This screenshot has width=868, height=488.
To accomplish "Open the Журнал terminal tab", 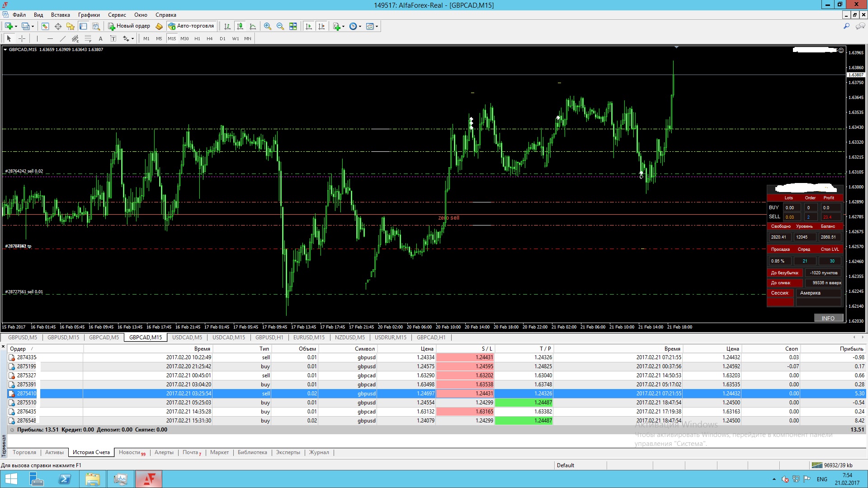I will pos(319,452).
